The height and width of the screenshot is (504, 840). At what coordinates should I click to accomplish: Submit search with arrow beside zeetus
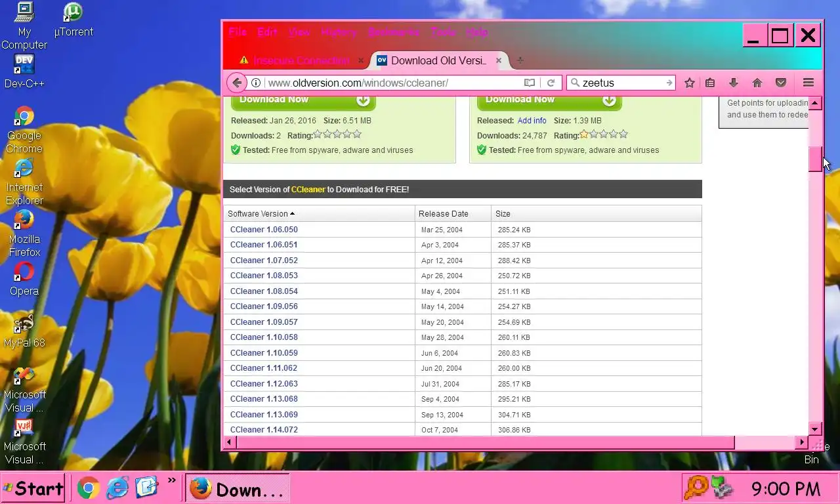669,83
